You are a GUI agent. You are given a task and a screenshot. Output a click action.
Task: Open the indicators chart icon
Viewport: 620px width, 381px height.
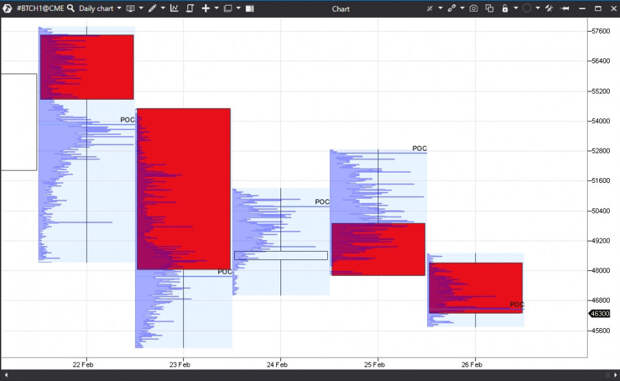click(x=174, y=8)
